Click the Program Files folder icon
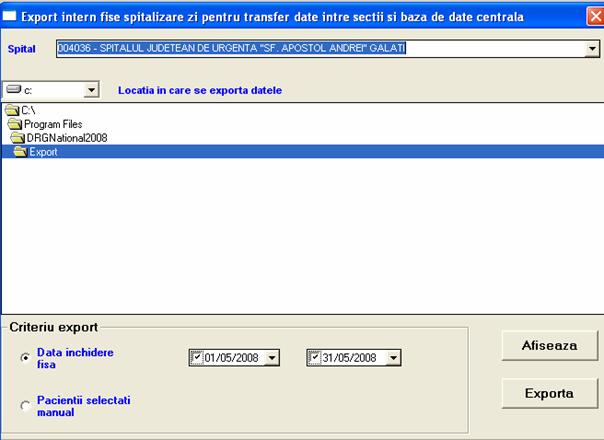This screenshot has height=440, width=604. tap(16, 123)
